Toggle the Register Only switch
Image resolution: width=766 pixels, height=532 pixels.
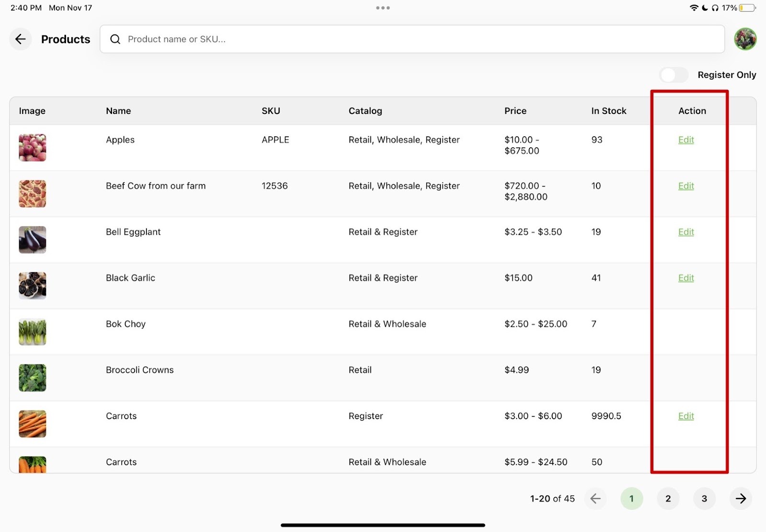coord(674,75)
